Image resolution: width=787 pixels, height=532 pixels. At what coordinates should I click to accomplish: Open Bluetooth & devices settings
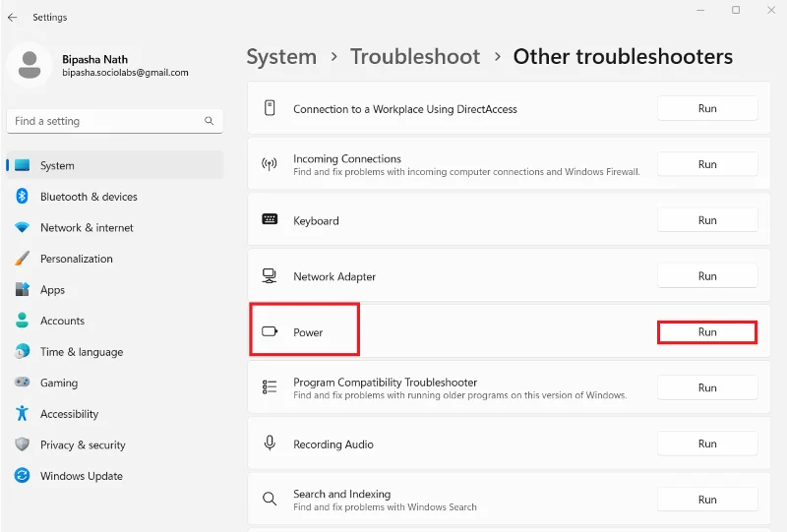[115, 197]
